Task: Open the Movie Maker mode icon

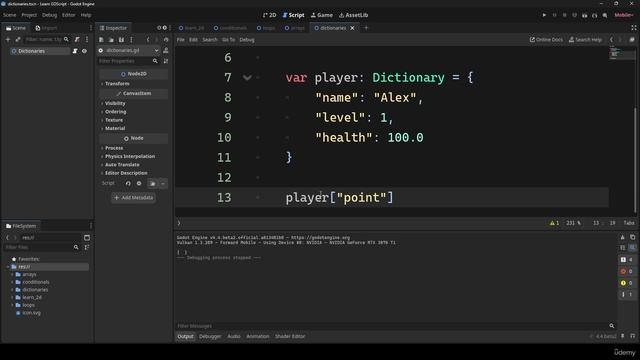Action: 605,15
